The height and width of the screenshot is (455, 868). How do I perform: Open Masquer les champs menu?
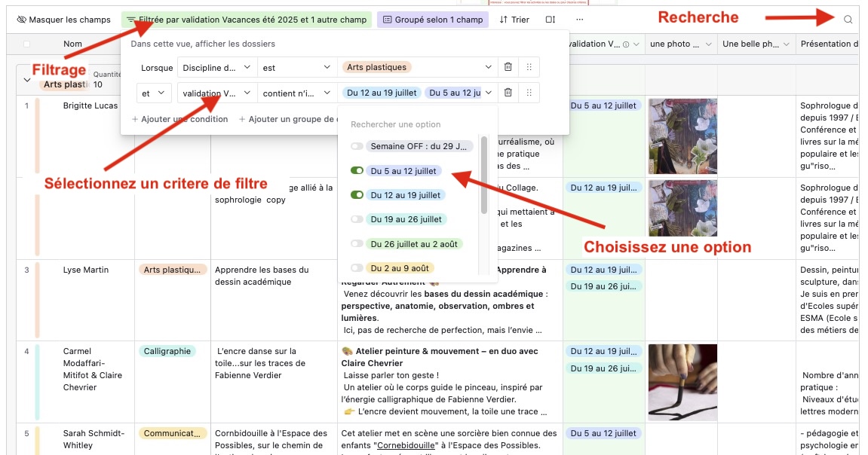pos(63,20)
